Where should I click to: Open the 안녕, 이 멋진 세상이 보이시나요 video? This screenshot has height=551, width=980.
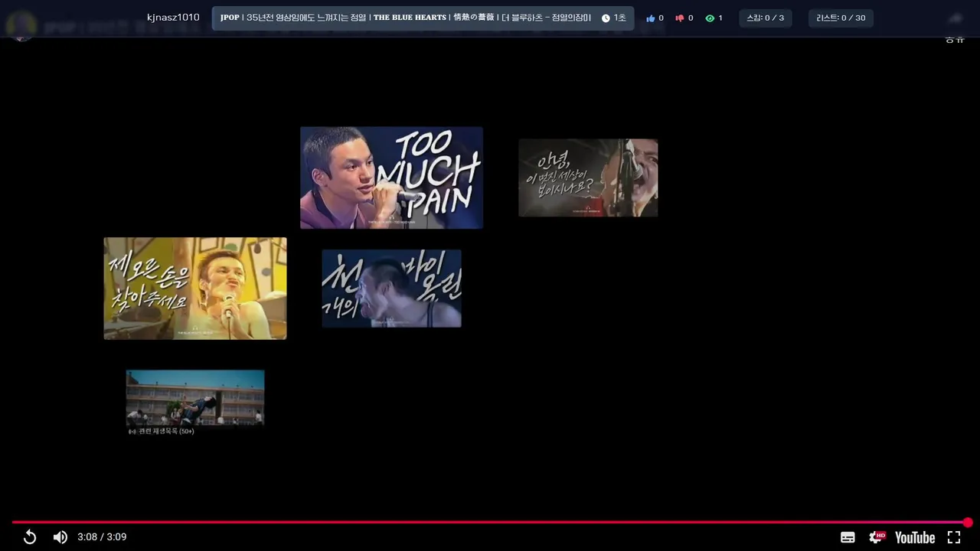(588, 178)
